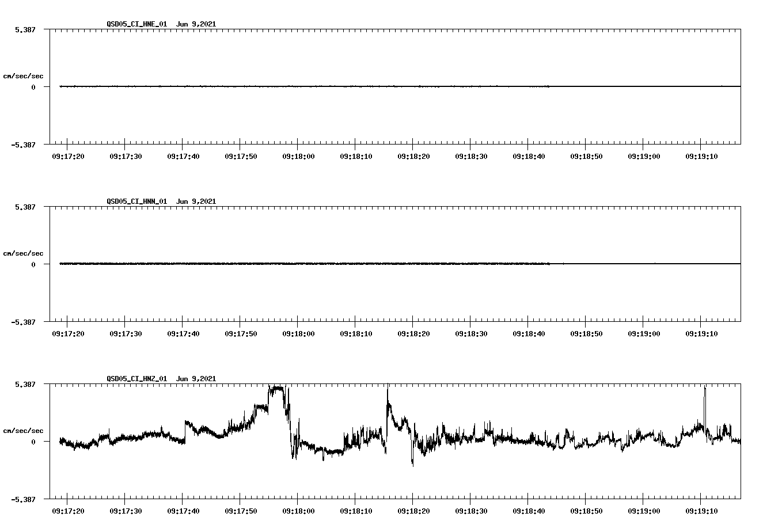The image size is (782, 532).
Task: Select the -5.387 lower limit on HNN plot
Action: pos(23,322)
